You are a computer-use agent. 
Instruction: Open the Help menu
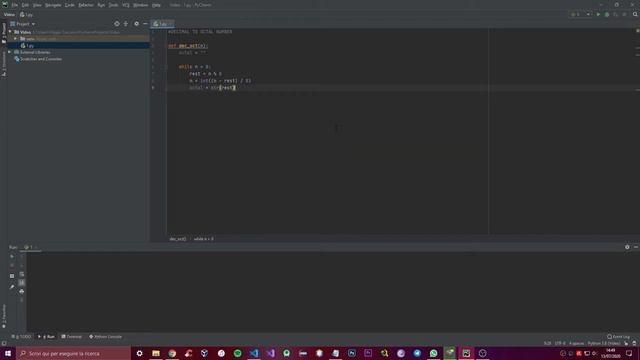coord(156,5)
